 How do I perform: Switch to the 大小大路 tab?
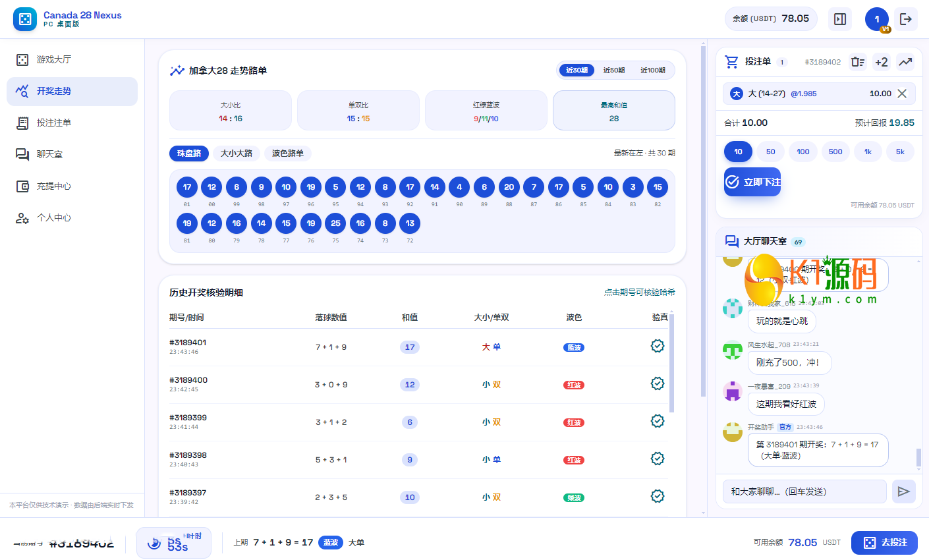click(237, 154)
